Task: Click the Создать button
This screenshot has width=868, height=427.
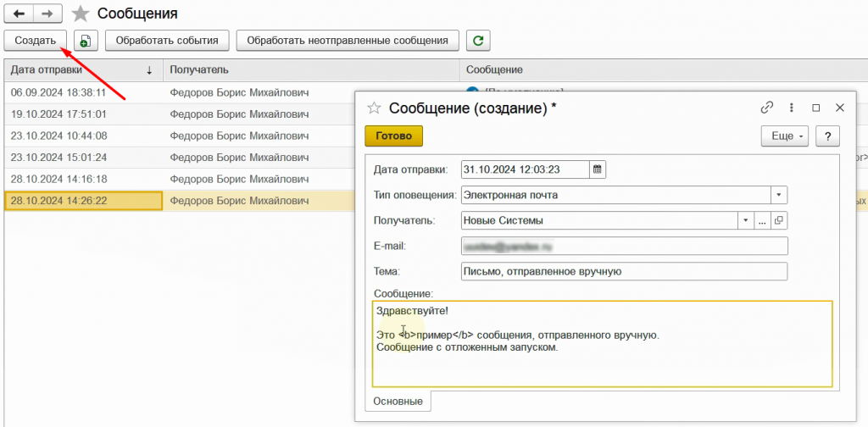Action: pyautogui.click(x=36, y=41)
